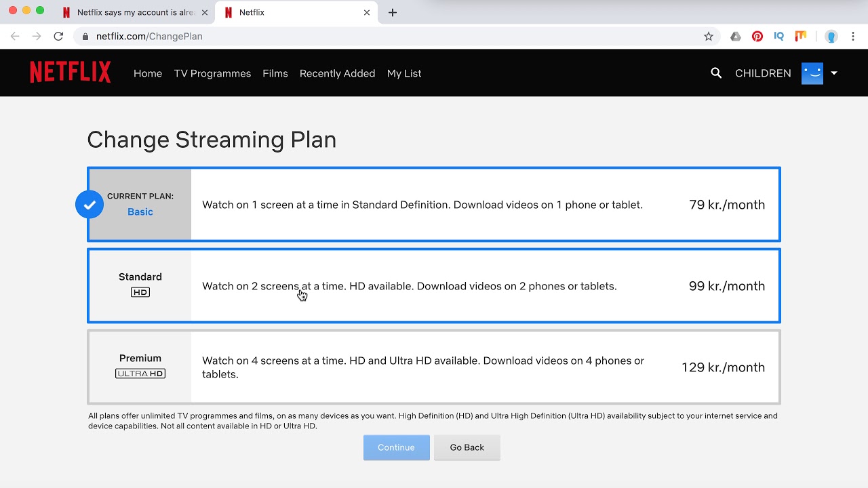
Task: Click the green macOS fullscreen button
Action: coord(40,10)
